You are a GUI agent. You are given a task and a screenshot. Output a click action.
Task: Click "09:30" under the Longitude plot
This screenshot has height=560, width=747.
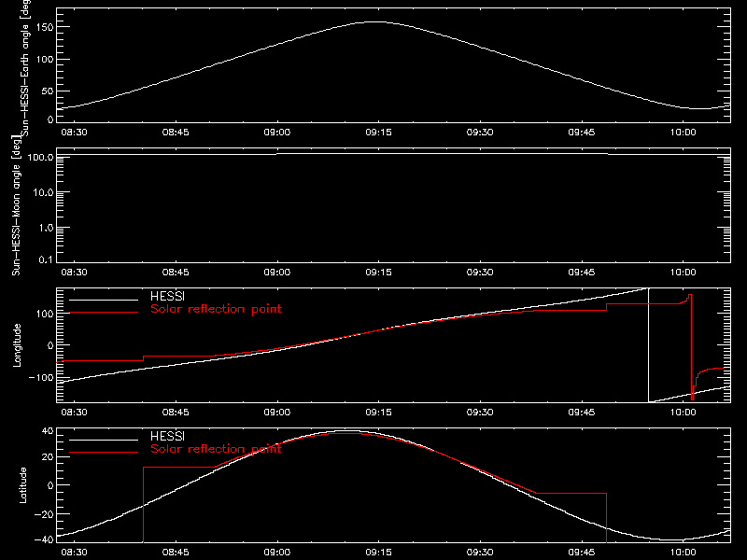coord(480,413)
